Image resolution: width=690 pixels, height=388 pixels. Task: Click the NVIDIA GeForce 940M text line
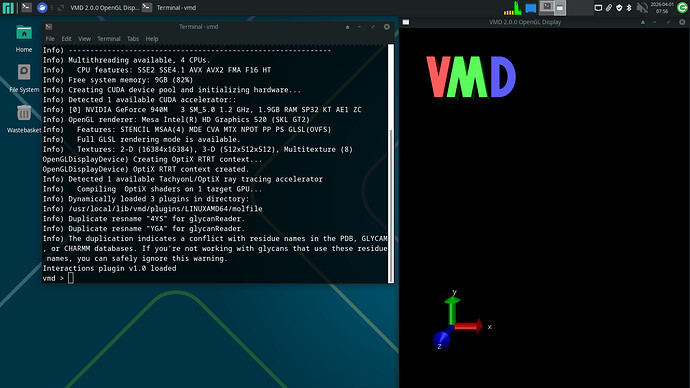pos(215,110)
